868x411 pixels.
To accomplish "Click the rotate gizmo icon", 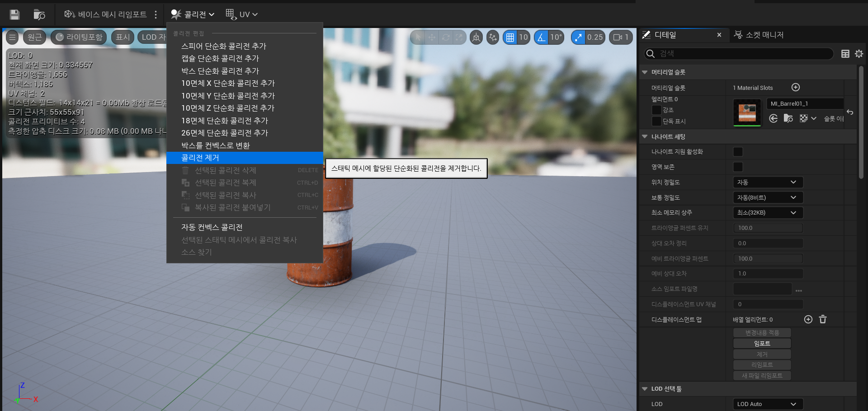I will click(446, 37).
